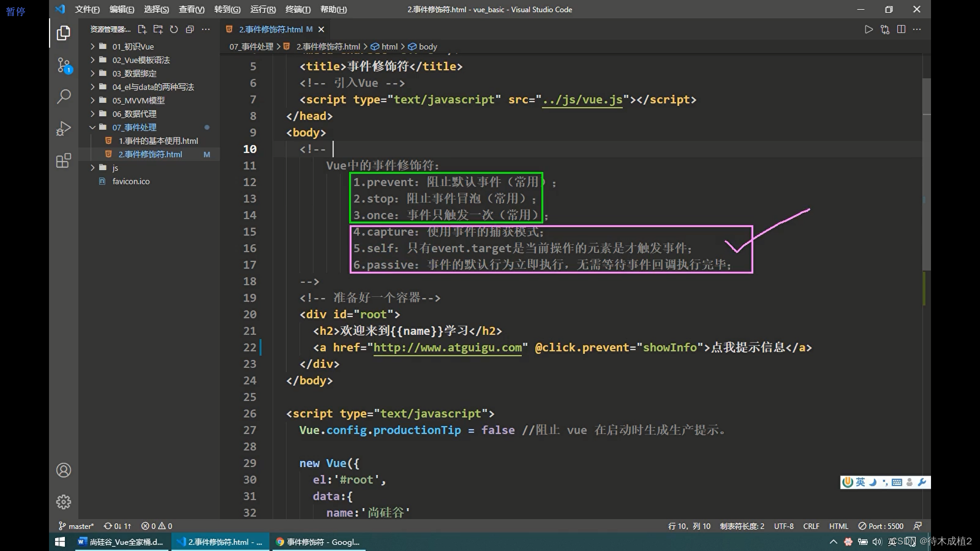Change 制表符长度: 2 indentation setting
The image size is (980, 551).
(742, 526)
